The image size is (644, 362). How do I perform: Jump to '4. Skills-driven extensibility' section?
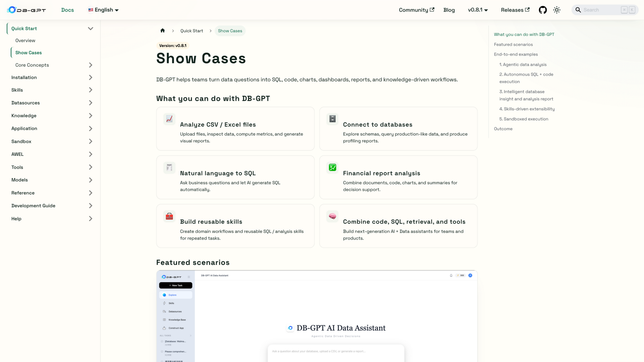[527, 109]
